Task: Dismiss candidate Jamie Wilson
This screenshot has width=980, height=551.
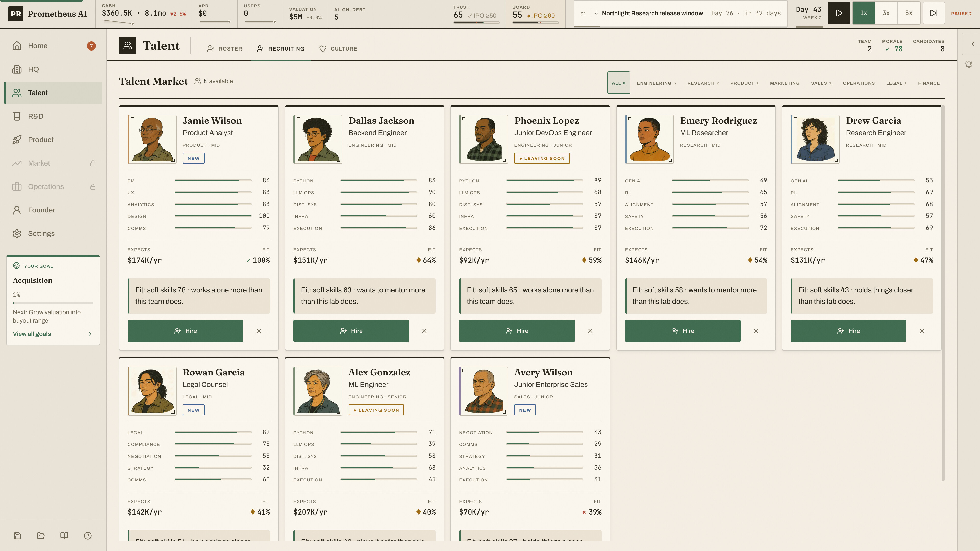Action: pyautogui.click(x=259, y=331)
